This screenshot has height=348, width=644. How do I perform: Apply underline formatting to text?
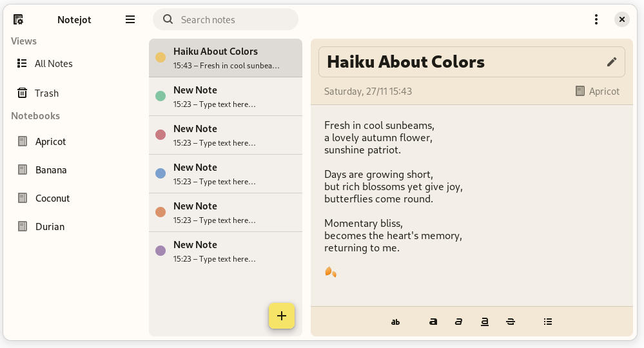[484, 322]
